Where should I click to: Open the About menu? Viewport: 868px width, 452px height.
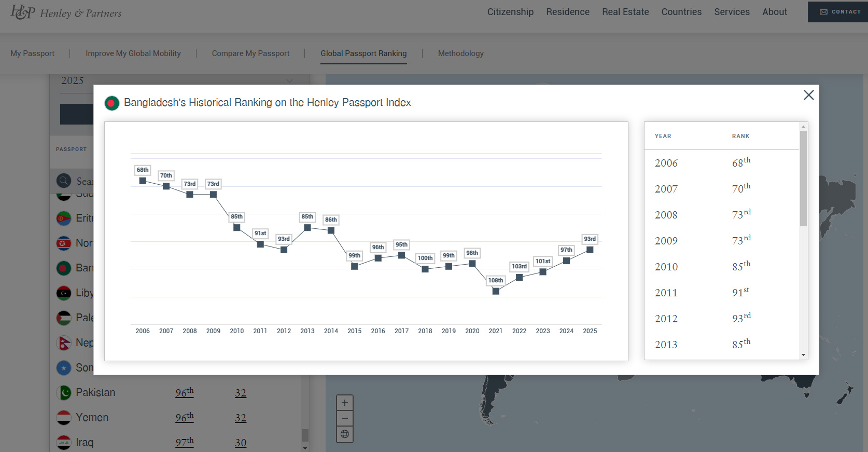tap(775, 12)
